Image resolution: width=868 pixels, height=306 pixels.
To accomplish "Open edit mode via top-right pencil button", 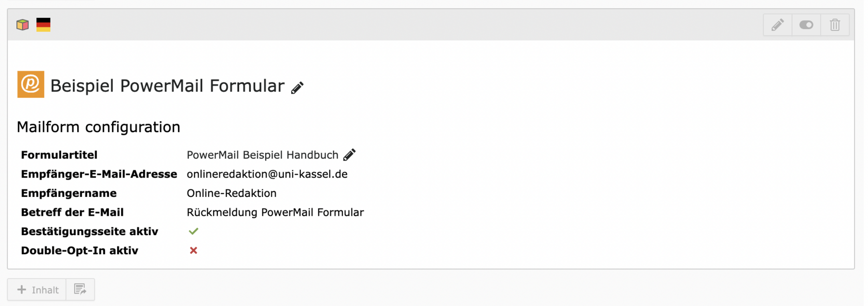I will tap(777, 25).
